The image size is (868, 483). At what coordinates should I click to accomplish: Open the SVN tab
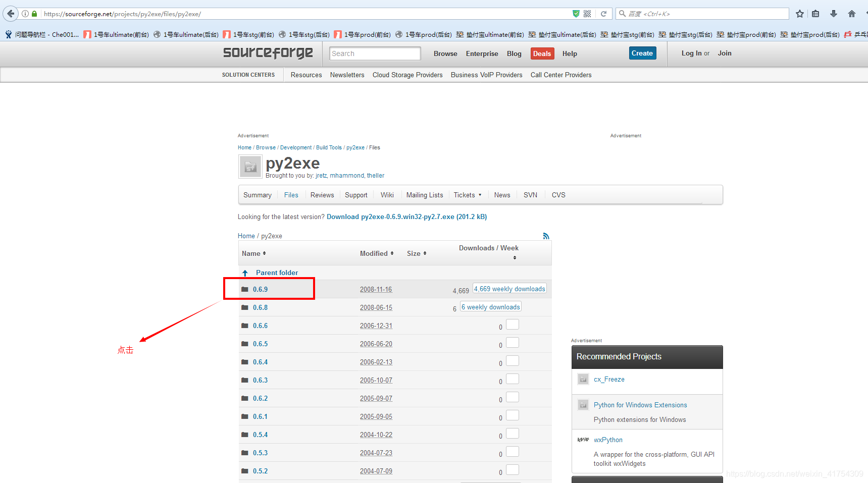[x=530, y=195]
